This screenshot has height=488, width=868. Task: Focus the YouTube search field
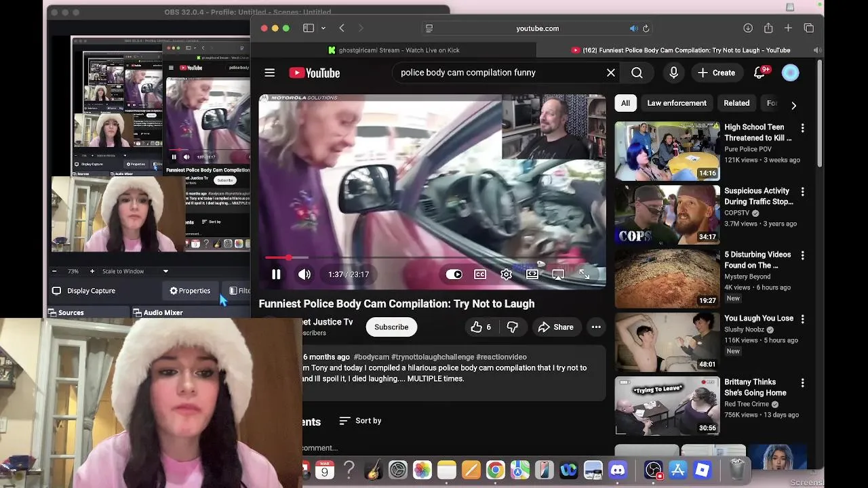pos(498,73)
